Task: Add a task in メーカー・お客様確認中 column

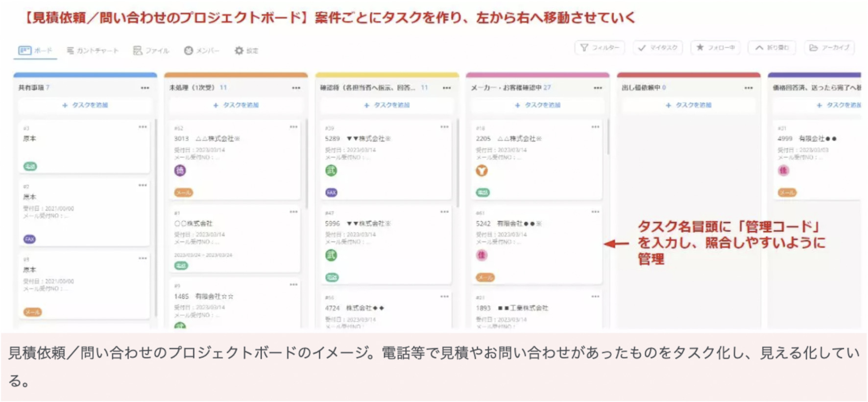Action: (537, 105)
